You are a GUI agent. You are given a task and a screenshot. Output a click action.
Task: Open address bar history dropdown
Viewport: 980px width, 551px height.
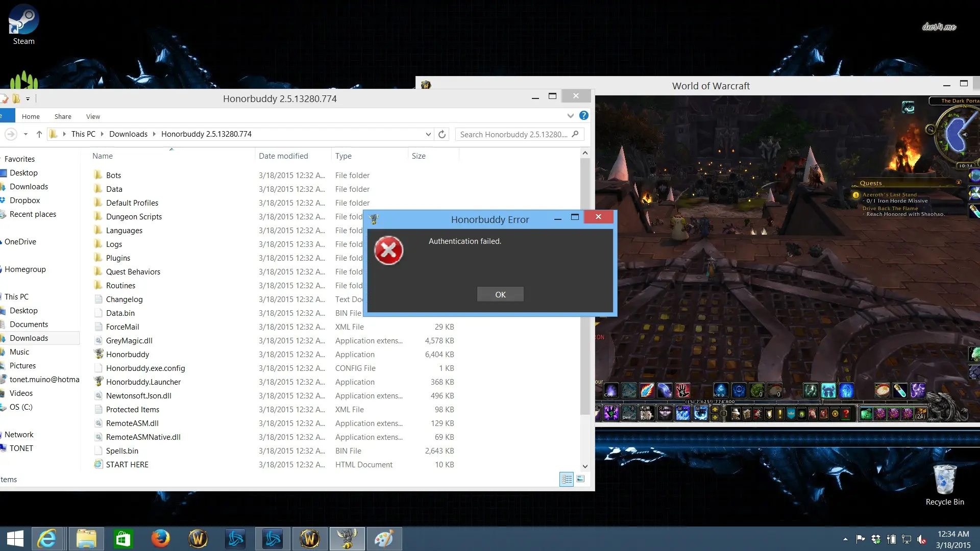pyautogui.click(x=428, y=134)
